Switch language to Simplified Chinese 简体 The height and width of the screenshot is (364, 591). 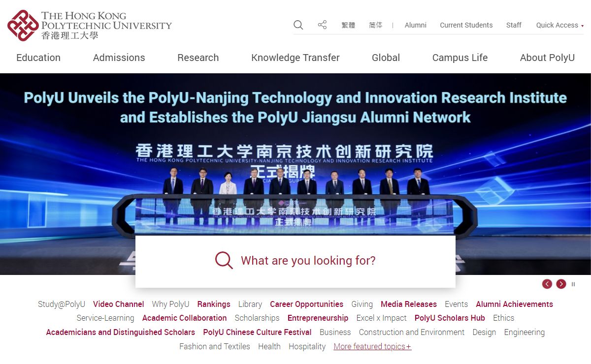tap(376, 25)
